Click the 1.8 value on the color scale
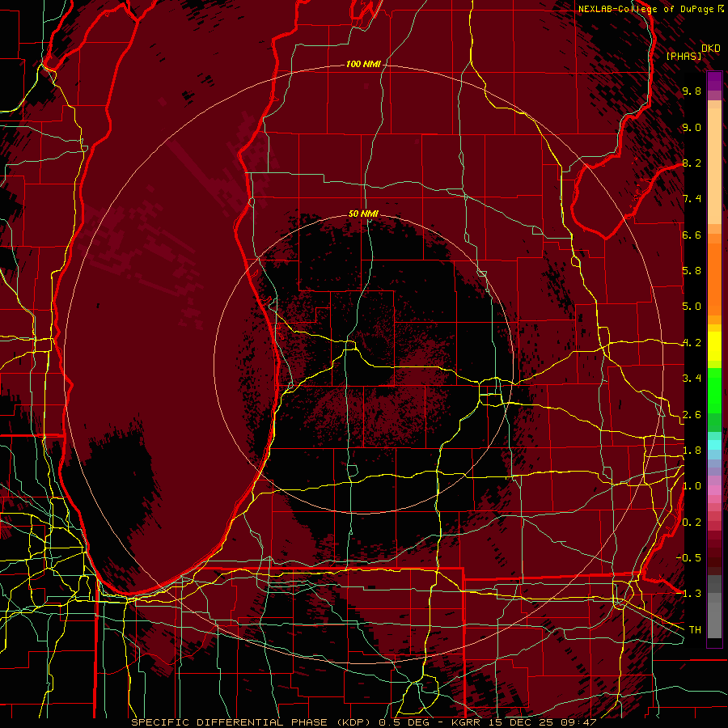The image size is (728, 728). point(692,451)
